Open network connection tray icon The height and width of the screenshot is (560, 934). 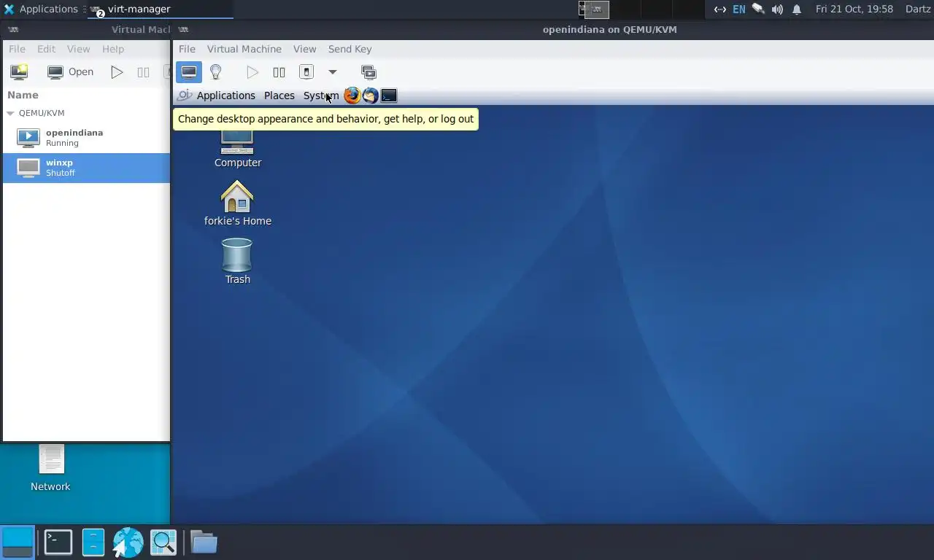coord(720,9)
